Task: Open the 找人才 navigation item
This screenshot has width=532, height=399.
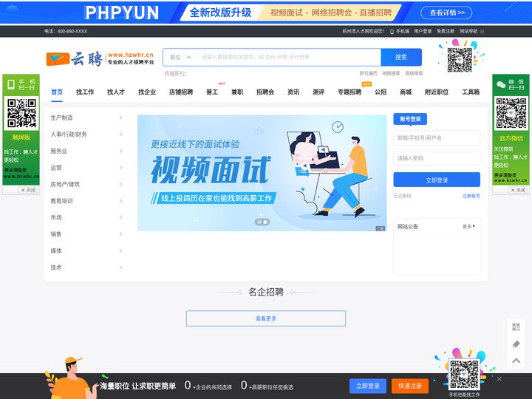Action: coord(116,92)
